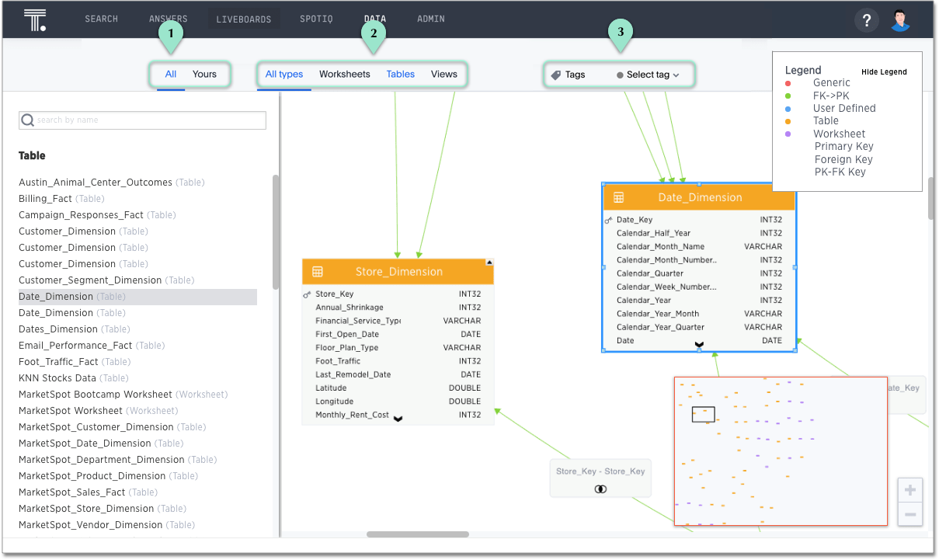The height and width of the screenshot is (560, 939).
Task: Switch to the Worksheets tab
Action: click(x=344, y=74)
